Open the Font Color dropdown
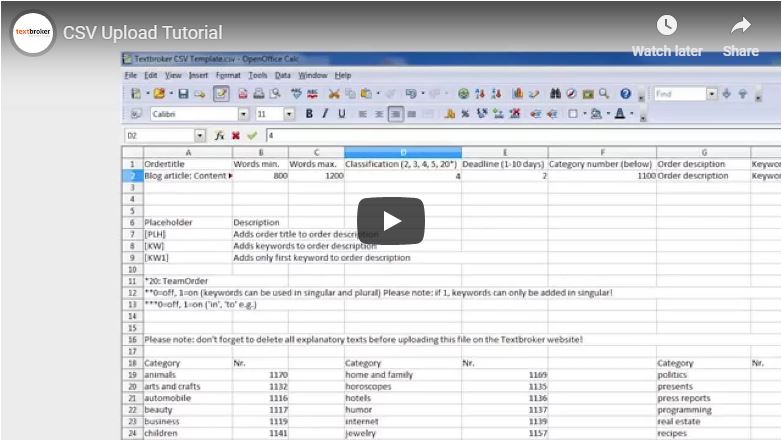Image resolution: width=782 pixels, height=440 pixels. [x=631, y=114]
